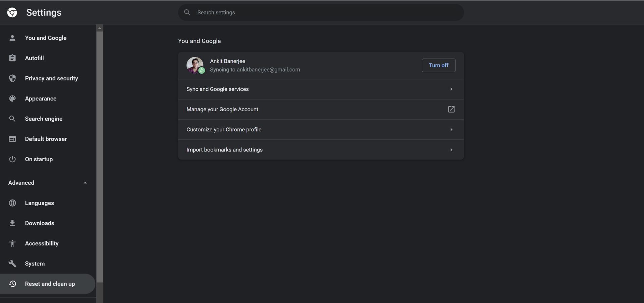Go to Default browser settings
Viewport: 644px width, 303px height.
point(46,139)
